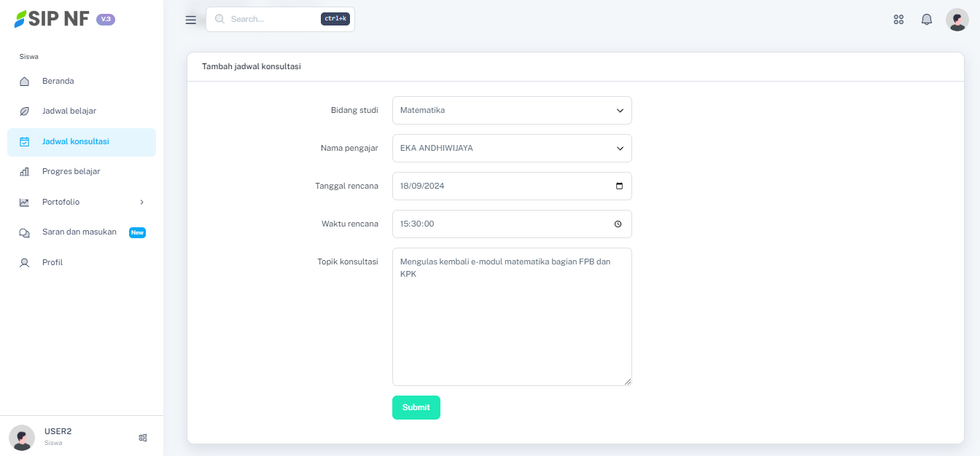The width and height of the screenshot is (980, 456).
Task: Go to Beranda in sidebar
Action: [58, 82]
